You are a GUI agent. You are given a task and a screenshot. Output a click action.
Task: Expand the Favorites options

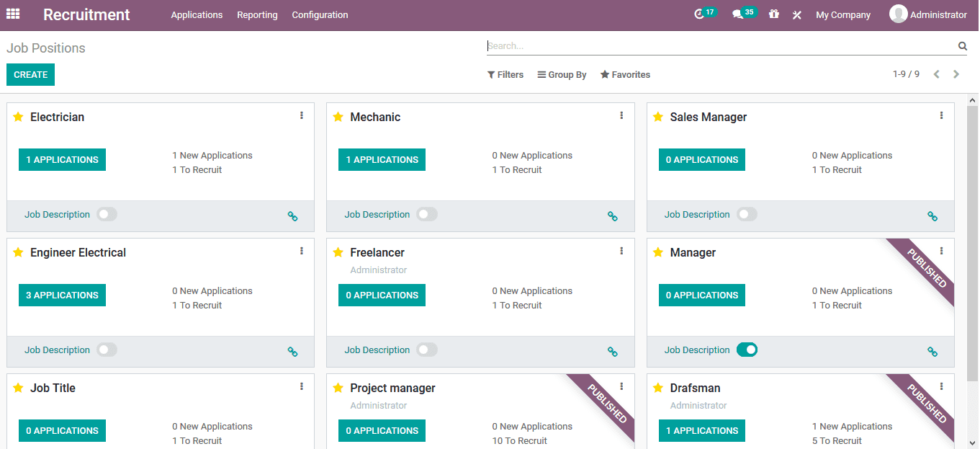pyautogui.click(x=625, y=74)
